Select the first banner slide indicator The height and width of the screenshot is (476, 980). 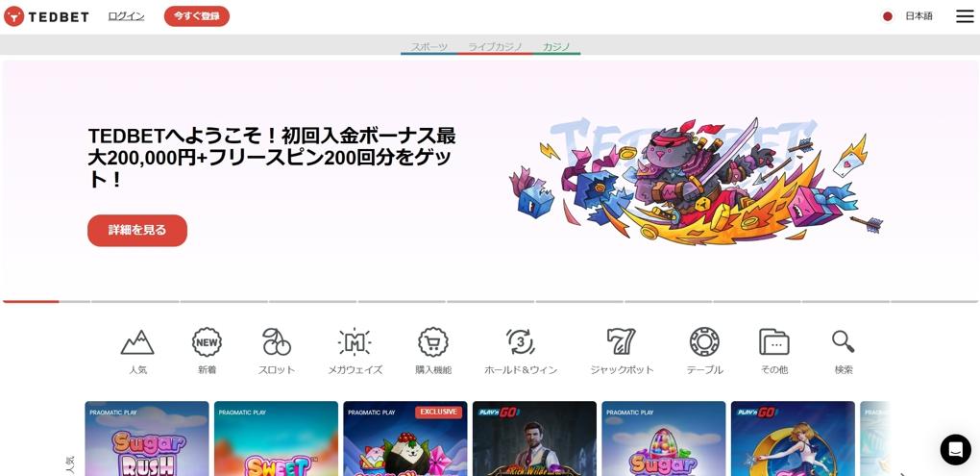click(x=46, y=302)
